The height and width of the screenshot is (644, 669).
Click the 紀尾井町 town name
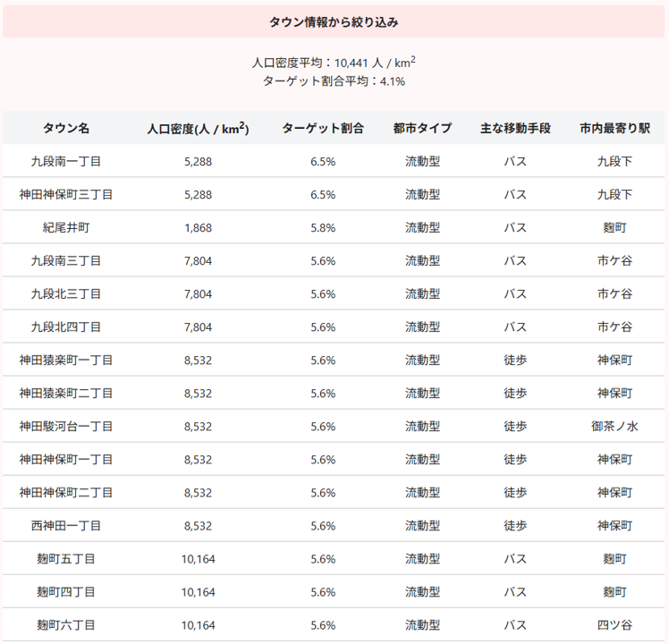[x=66, y=228]
